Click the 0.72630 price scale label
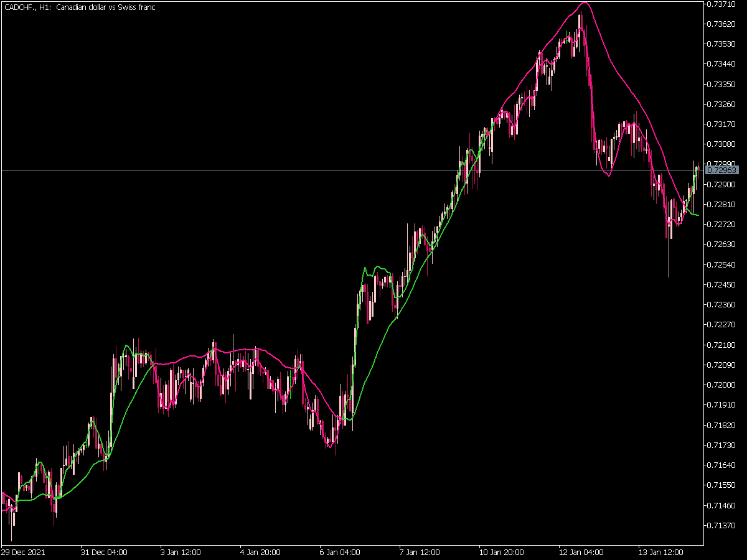Screen dimensions: 747x560 [722, 245]
